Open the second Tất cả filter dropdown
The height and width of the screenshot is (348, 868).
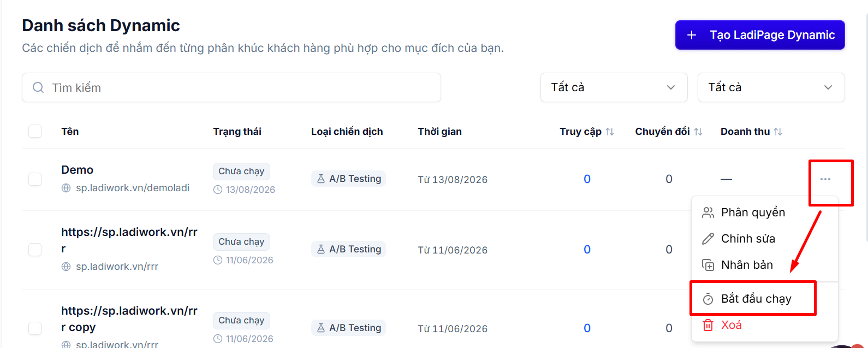click(x=771, y=87)
